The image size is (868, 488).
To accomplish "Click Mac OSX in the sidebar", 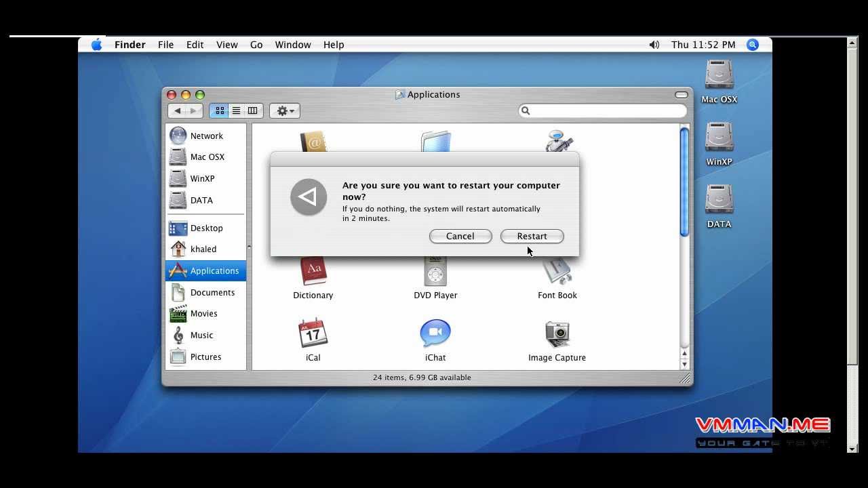I will [205, 157].
